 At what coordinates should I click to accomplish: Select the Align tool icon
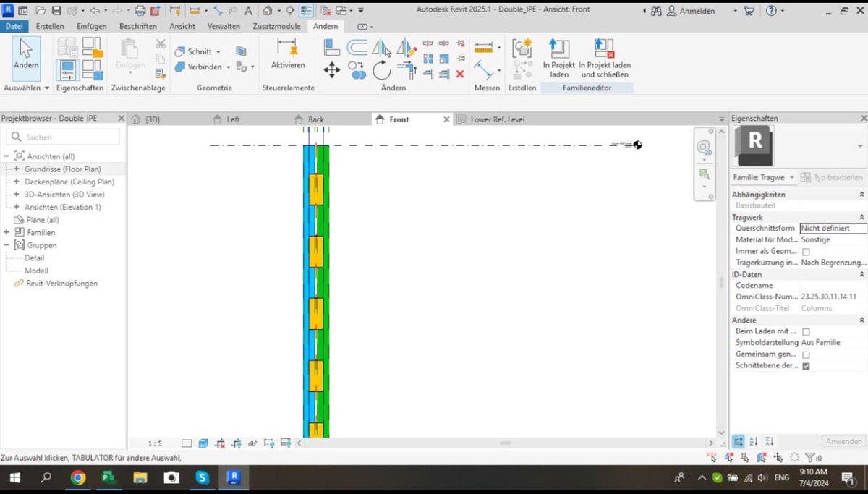pos(331,48)
